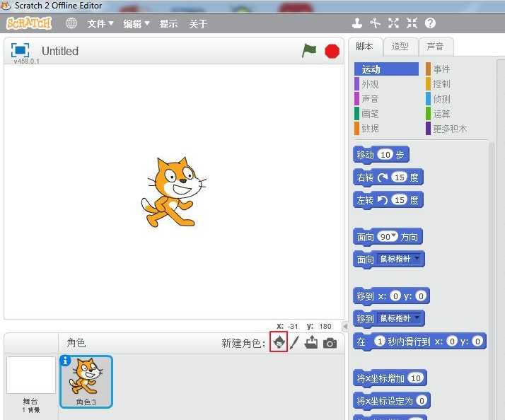Edit the seconds value in 秒内滑行到 block
The height and width of the screenshot is (420, 505).
click(380, 341)
